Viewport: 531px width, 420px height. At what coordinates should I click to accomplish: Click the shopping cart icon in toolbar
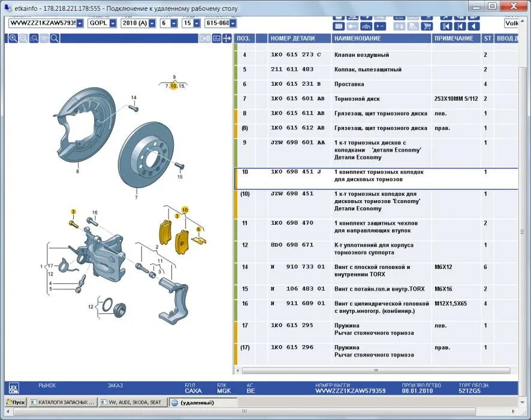click(x=427, y=26)
